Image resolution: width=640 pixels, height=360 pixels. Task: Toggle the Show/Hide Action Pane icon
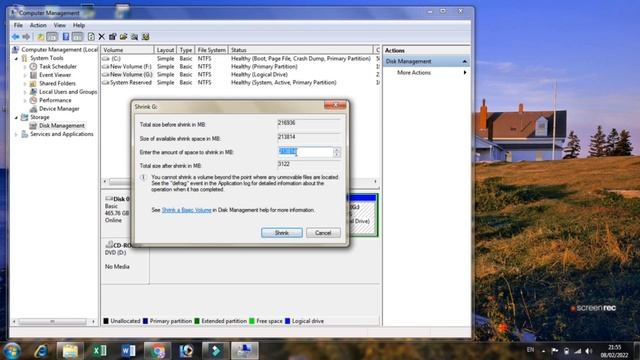77,37
